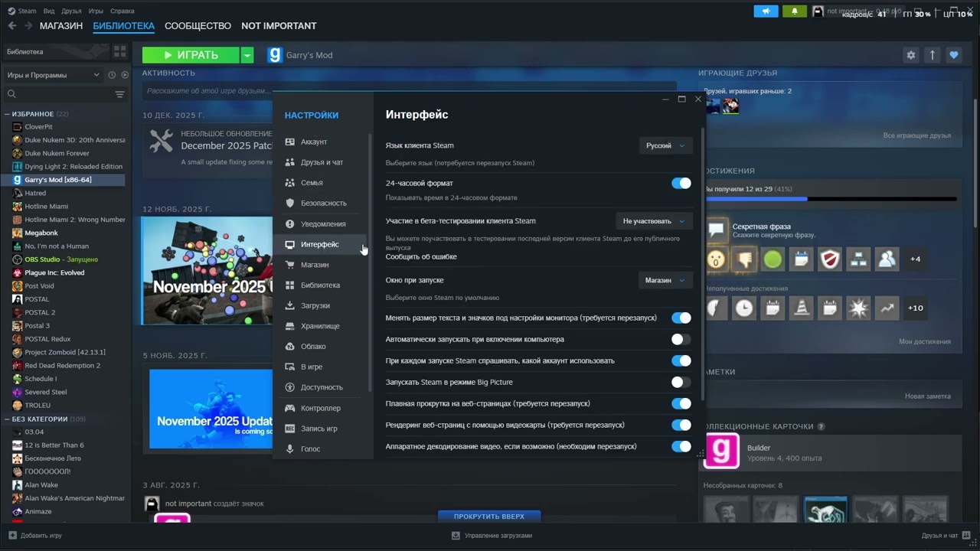Click the upload arrow icon
The image size is (980, 551).
[932, 55]
